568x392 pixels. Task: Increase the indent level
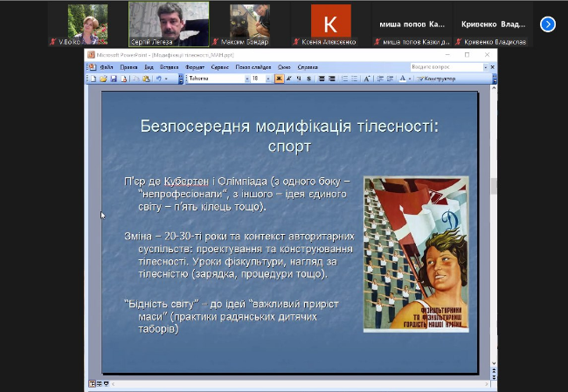[390, 79]
